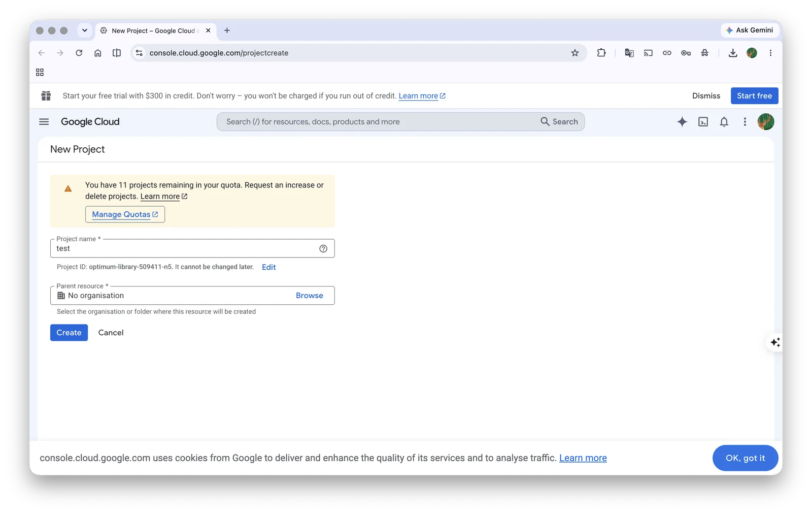Click the incognito-style spy extension icon
The height and width of the screenshot is (514, 812).
click(x=705, y=53)
